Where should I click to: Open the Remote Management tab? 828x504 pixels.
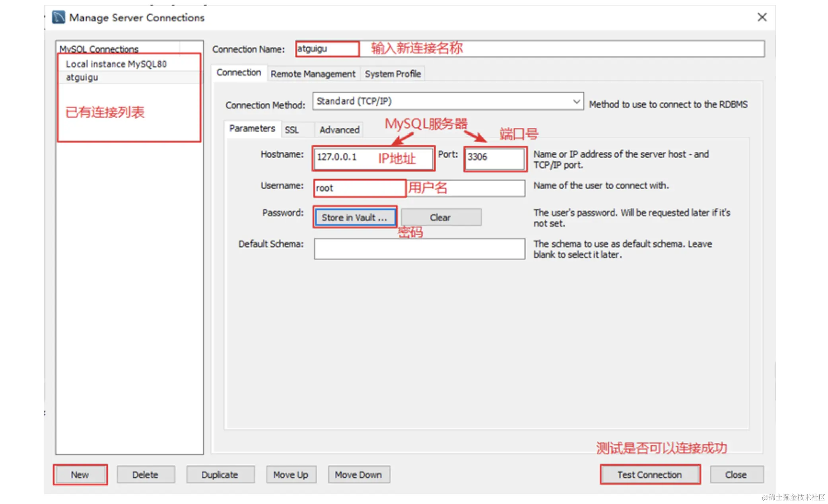[x=313, y=74]
